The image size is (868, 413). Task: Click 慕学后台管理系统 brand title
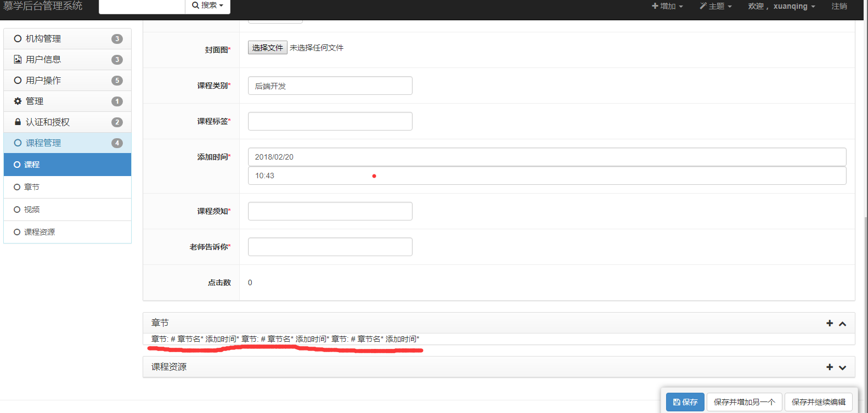(43, 5)
